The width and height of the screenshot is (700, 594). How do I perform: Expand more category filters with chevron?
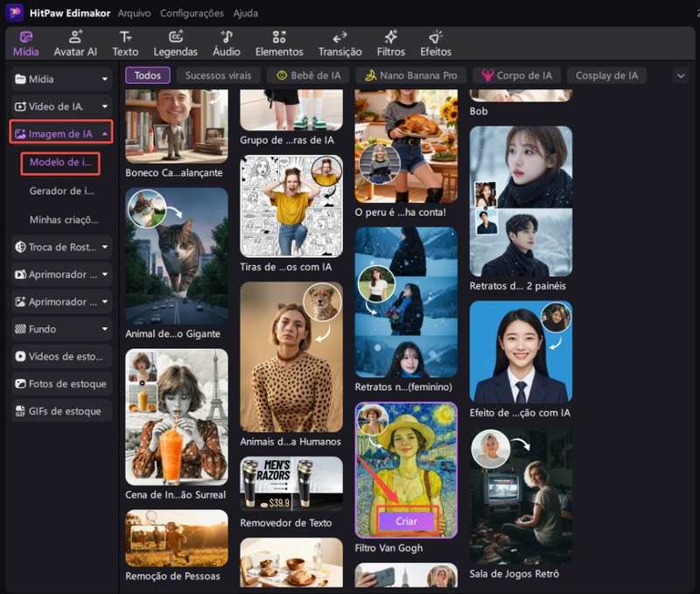click(x=681, y=76)
